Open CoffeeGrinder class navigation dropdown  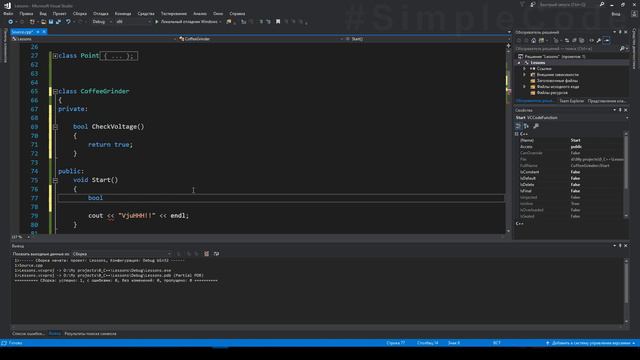[260, 39]
